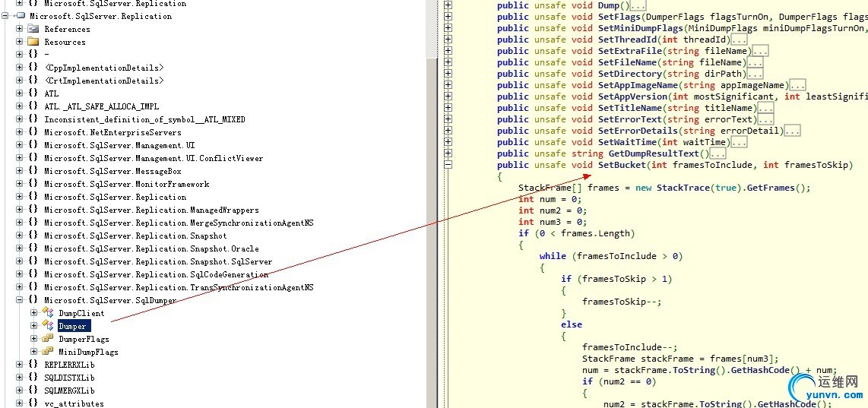This screenshot has height=408, width=868.
Task: Collapse the Microsoft.SqlServer.Replication assembly node
Action: tap(5, 16)
